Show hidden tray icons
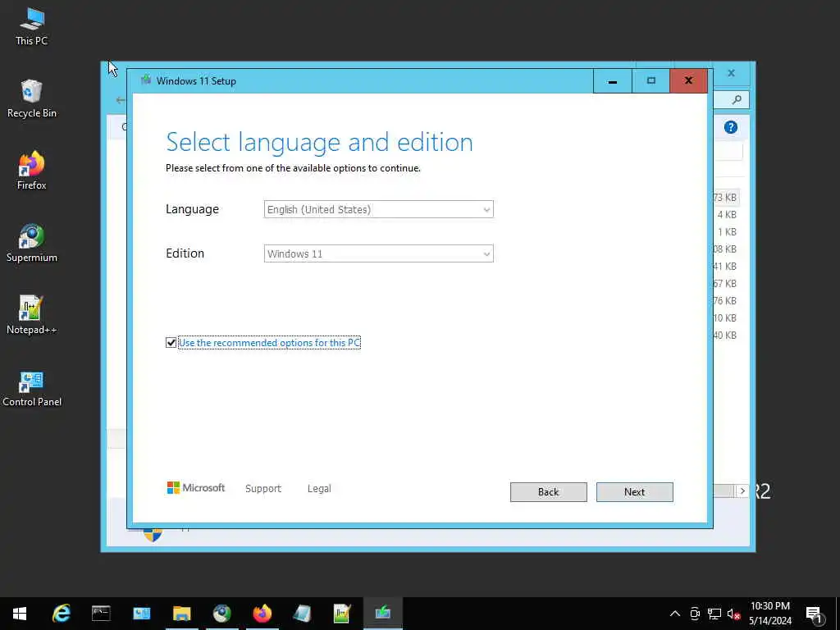This screenshot has height=630, width=840. 675,614
